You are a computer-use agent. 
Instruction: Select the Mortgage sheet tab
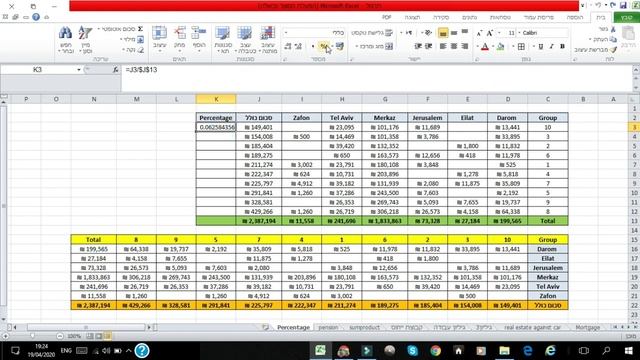587,327
